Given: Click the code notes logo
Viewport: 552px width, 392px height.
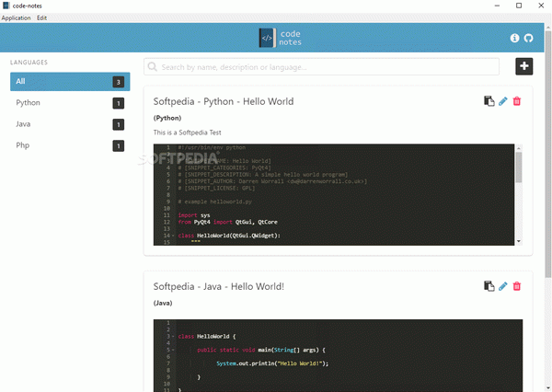Looking at the screenshot, I should click(x=280, y=39).
